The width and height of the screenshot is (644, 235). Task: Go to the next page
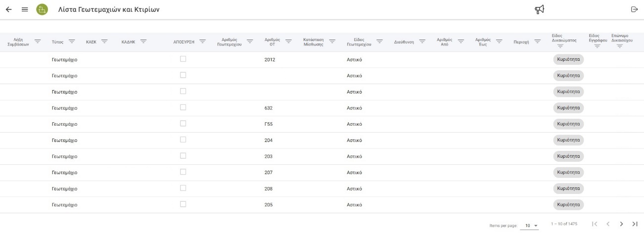pyautogui.click(x=622, y=224)
